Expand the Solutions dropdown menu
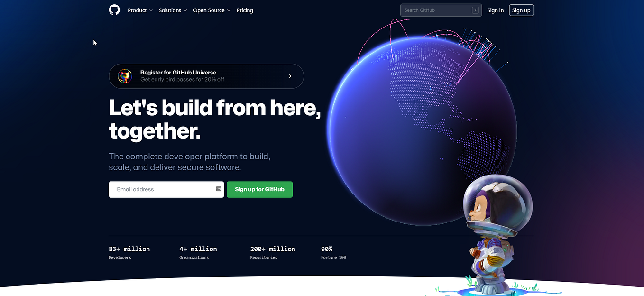 tap(173, 10)
